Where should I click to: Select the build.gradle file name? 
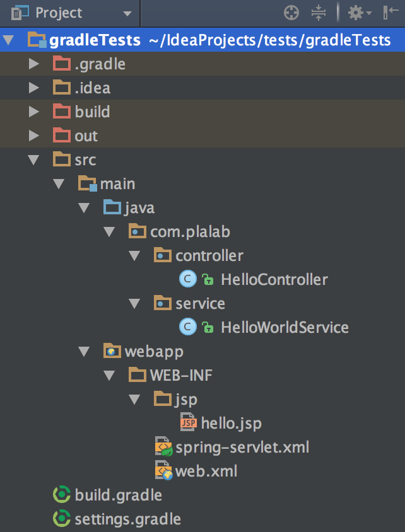click(119, 495)
